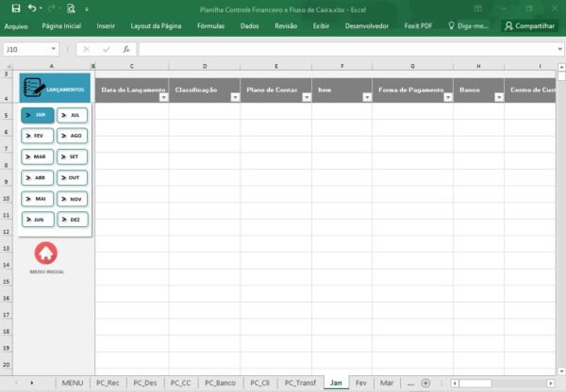The height and width of the screenshot is (392, 566).
Task: Open the Revisão tab
Action: [286, 26]
